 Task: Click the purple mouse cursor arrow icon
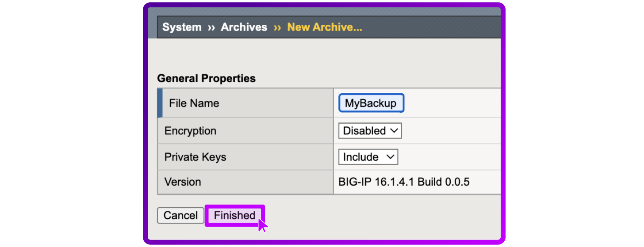pos(263,225)
